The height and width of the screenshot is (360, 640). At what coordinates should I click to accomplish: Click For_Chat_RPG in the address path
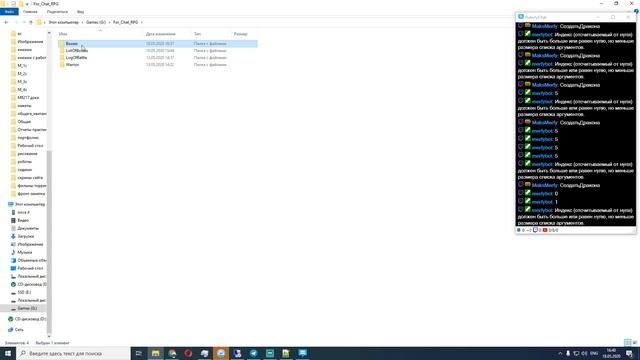tap(125, 22)
